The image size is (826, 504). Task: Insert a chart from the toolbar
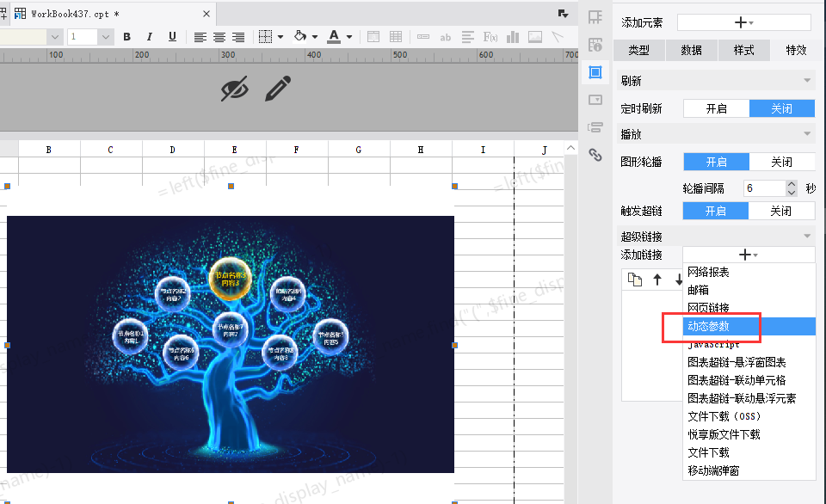point(513,37)
